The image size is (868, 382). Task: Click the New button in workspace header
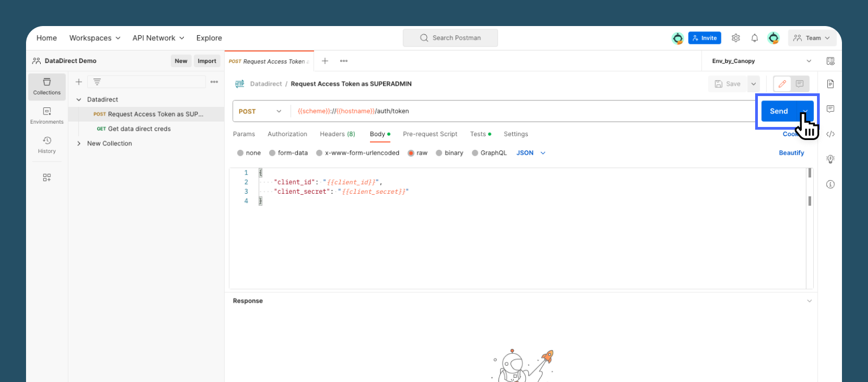tap(181, 61)
